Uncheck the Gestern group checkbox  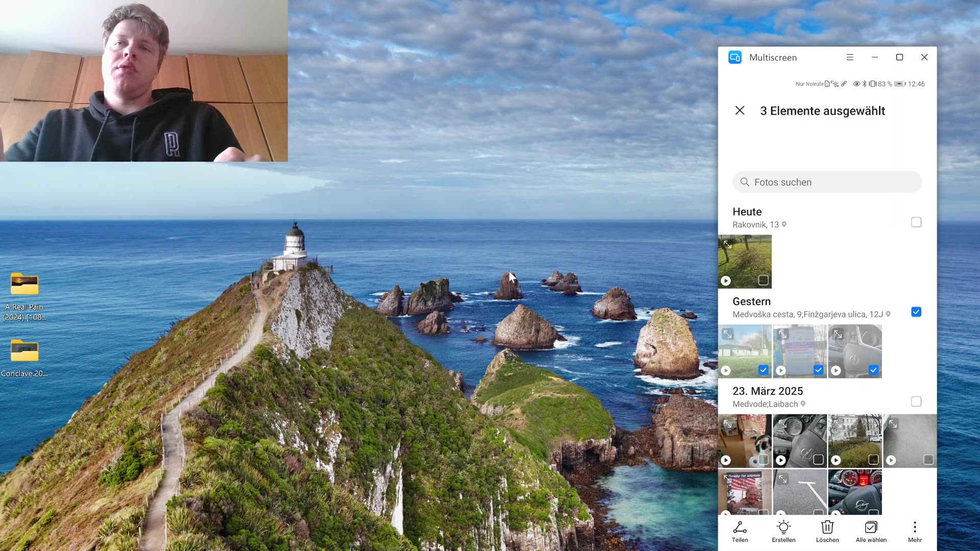pos(916,312)
